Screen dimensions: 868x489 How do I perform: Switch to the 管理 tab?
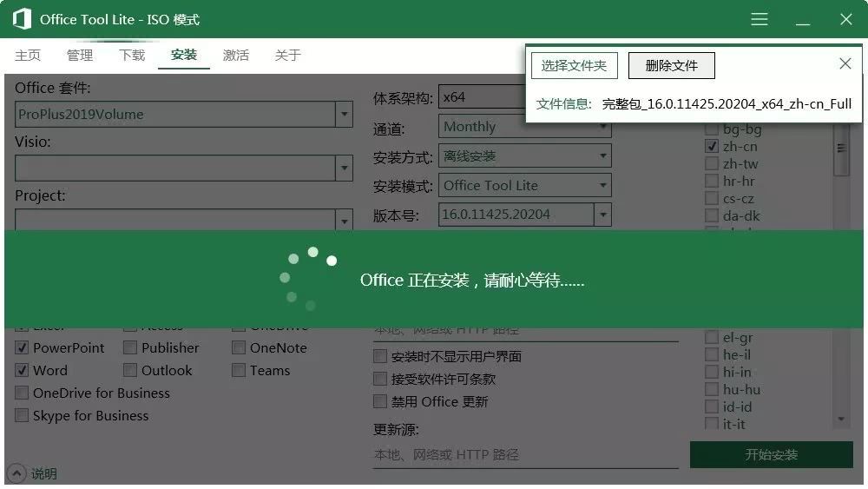(x=80, y=56)
